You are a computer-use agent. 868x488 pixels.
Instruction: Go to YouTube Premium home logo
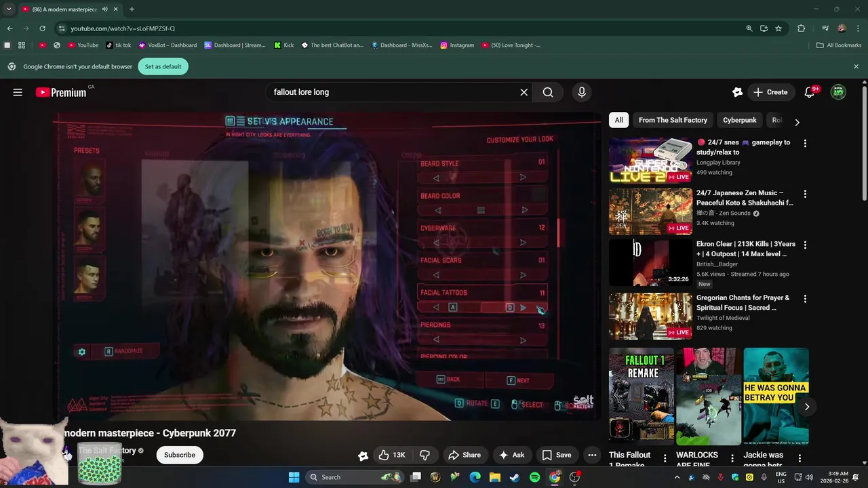(61, 92)
